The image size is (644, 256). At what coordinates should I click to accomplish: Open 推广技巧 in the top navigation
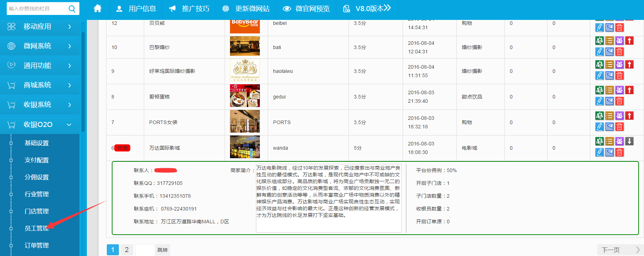pyautogui.click(x=189, y=9)
